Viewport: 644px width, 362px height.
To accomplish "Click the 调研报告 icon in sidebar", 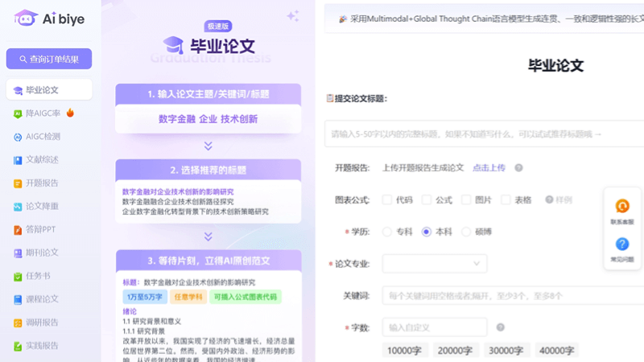I will tap(18, 323).
